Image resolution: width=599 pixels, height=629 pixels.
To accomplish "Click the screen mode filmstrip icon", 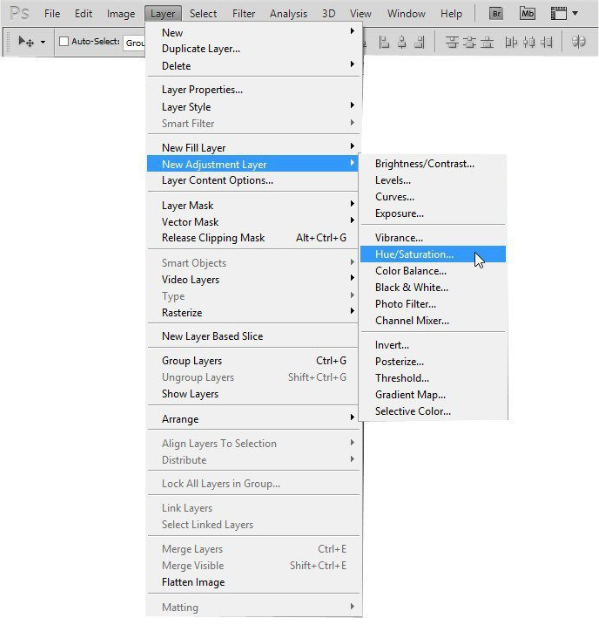I will point(558,14).
